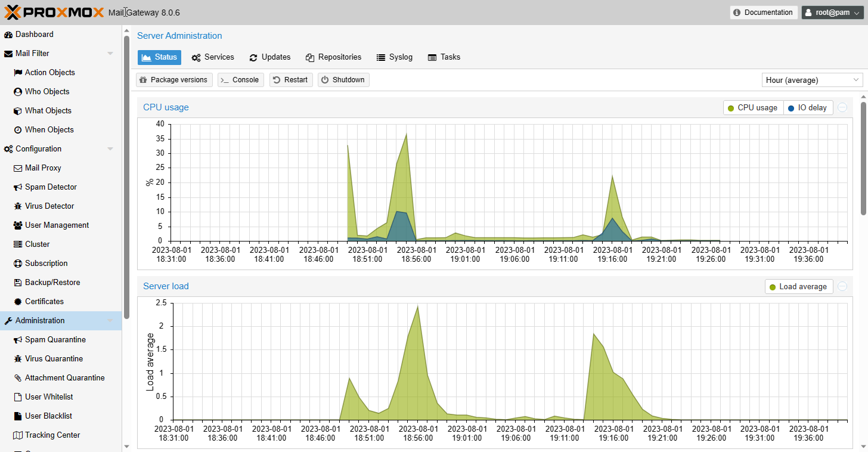Toggle IO delay series in legend
Viewport: 868px width, 452px height.
[x=807, y=108]
